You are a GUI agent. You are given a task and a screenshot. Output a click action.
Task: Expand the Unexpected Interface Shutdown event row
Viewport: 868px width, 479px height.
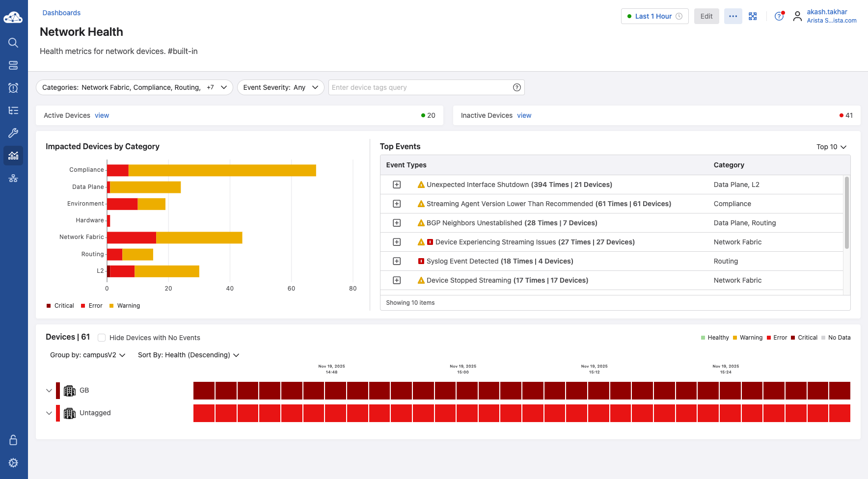coord(397,185)
